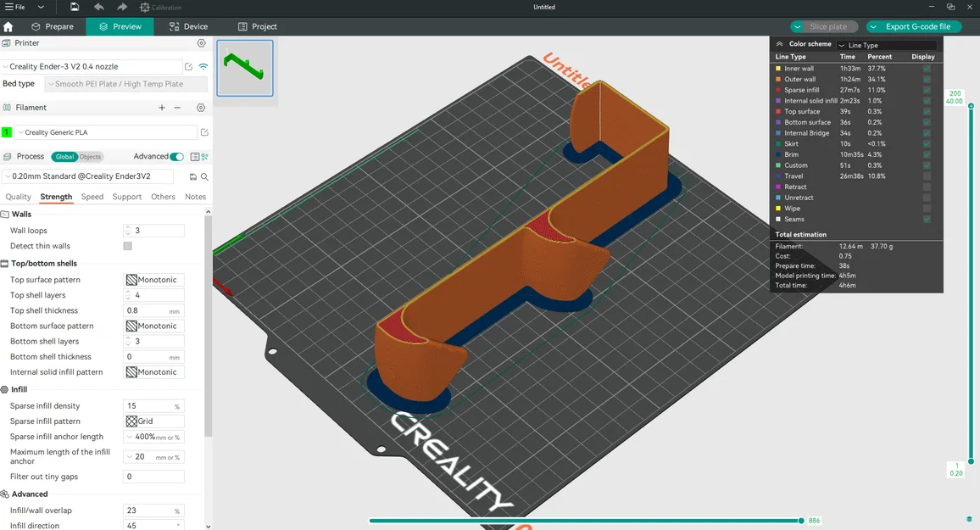The image size is (980, 530).
Task: Toggle Sparse infill display checkbox
Action: pyautogui.click(x=927, y=90)
